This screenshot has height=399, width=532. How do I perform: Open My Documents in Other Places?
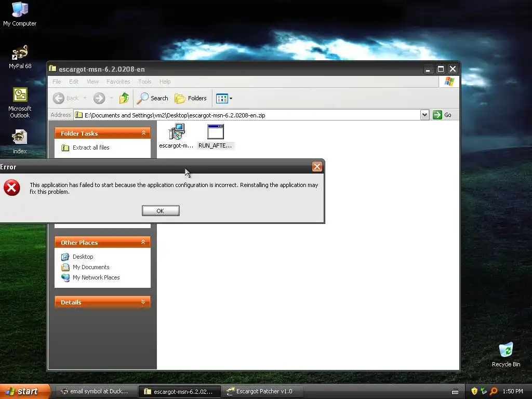point(86,268)
